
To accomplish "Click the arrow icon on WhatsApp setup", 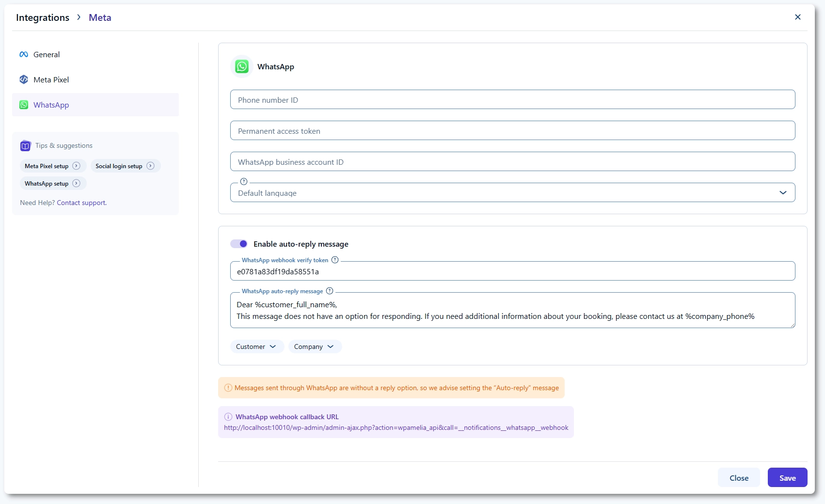I will pos(76,183).
